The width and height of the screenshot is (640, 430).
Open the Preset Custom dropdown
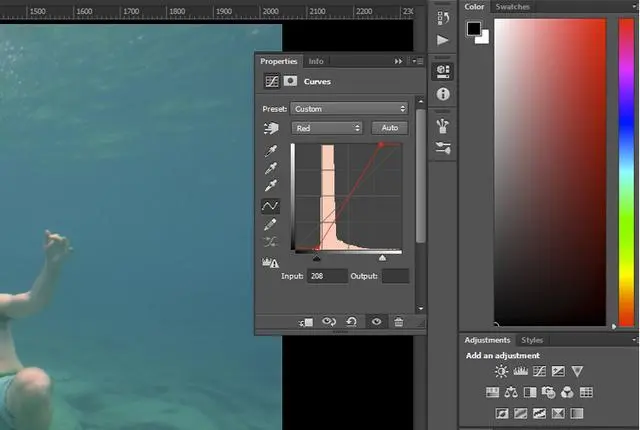coord(349,109)
